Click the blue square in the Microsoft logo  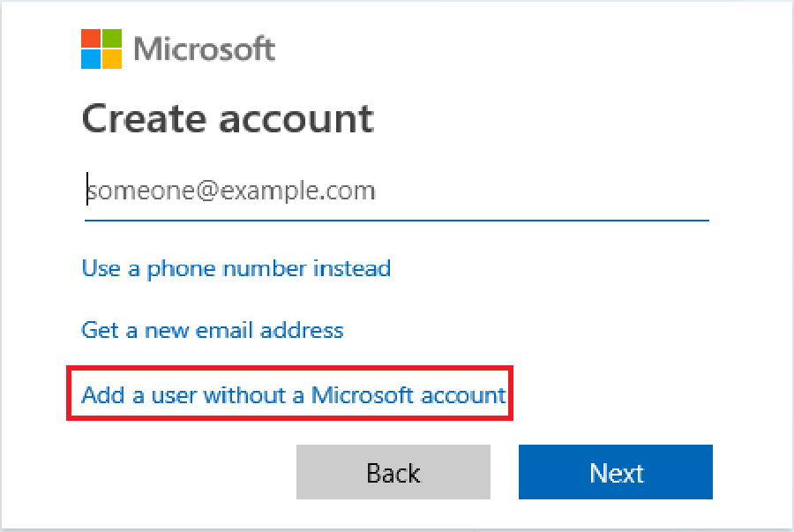[91, 59]
